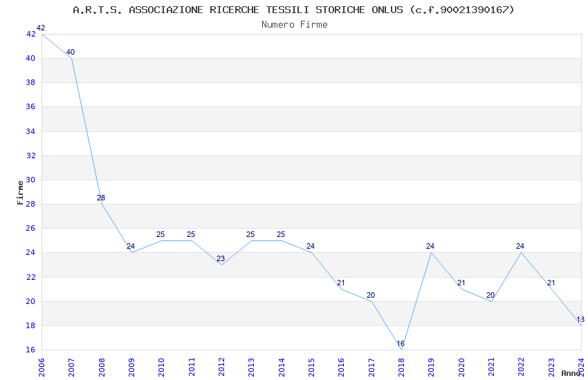588x380 pixels.
Task: Click the y-axis value 36
Action: (30, 107)
